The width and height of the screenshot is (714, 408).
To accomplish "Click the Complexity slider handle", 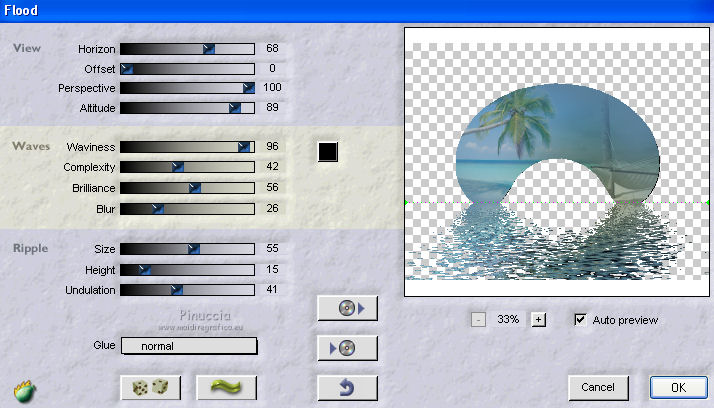I will pos(178,167).
